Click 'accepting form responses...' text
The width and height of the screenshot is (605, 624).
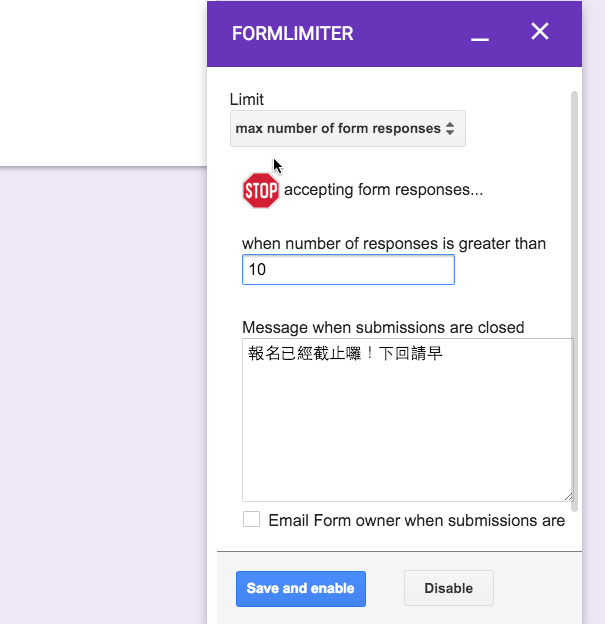[x=383, y=190]
